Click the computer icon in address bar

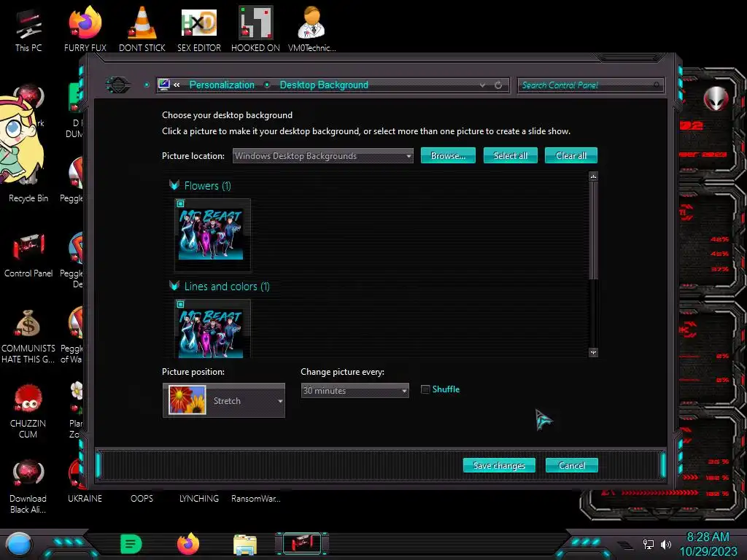click(164, 85)
